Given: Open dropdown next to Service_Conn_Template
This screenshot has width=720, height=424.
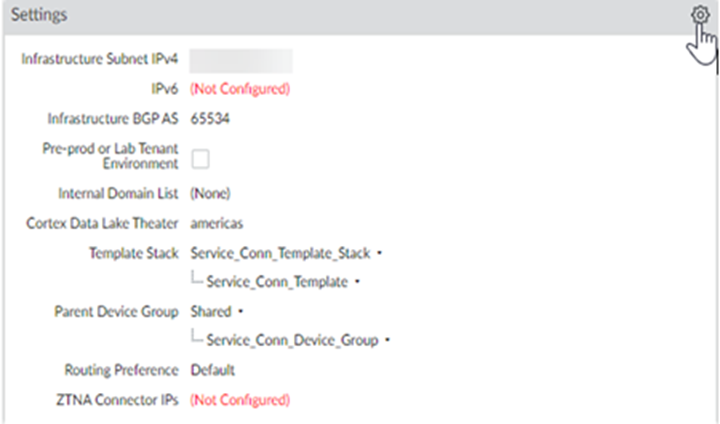Looking at the screenshot, I should [357, 282].
